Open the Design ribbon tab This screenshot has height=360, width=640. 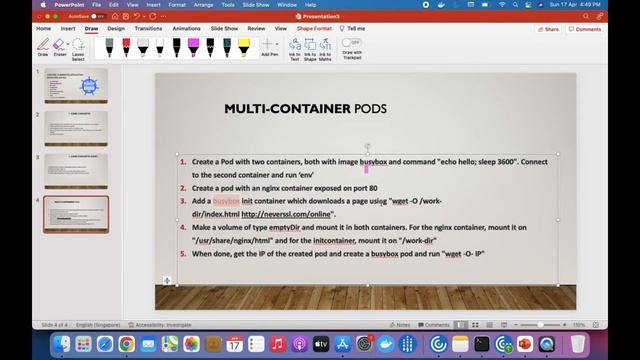click(x=116, y=29)
